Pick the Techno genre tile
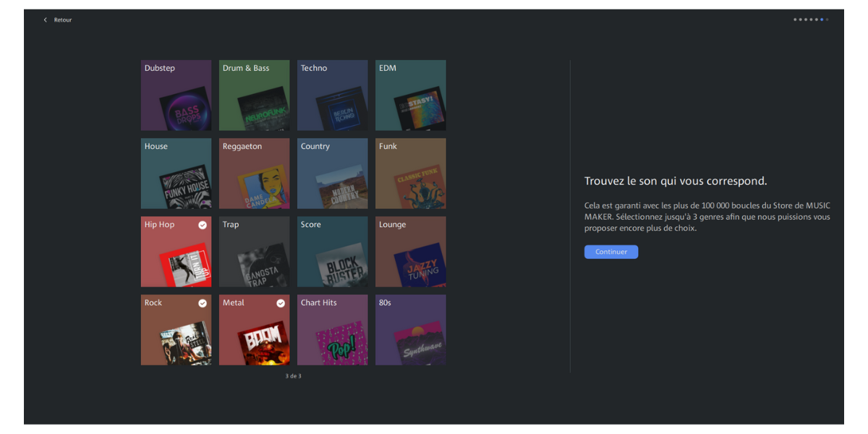The height and width of the screenshot is (434, 868). [x=332, y=95]
